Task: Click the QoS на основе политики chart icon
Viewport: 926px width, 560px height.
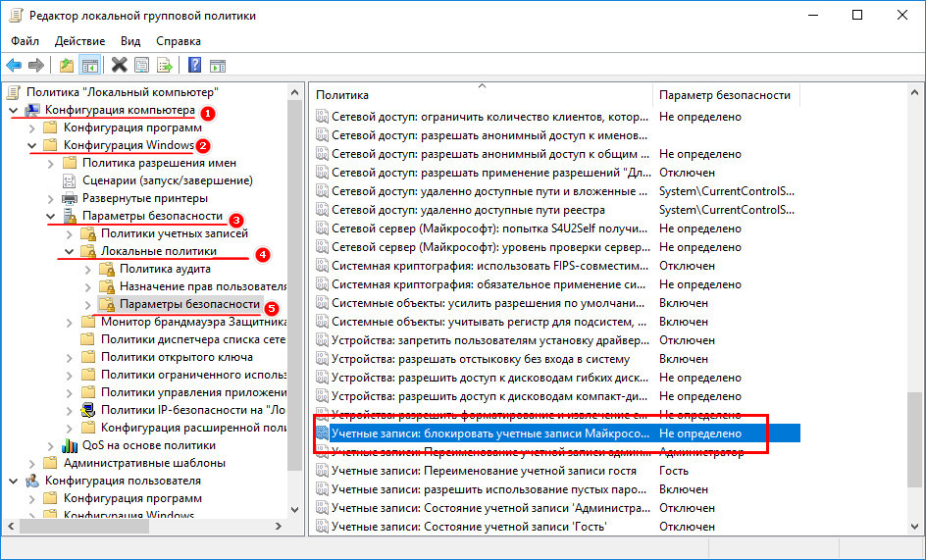Action: tap(69, 445)
